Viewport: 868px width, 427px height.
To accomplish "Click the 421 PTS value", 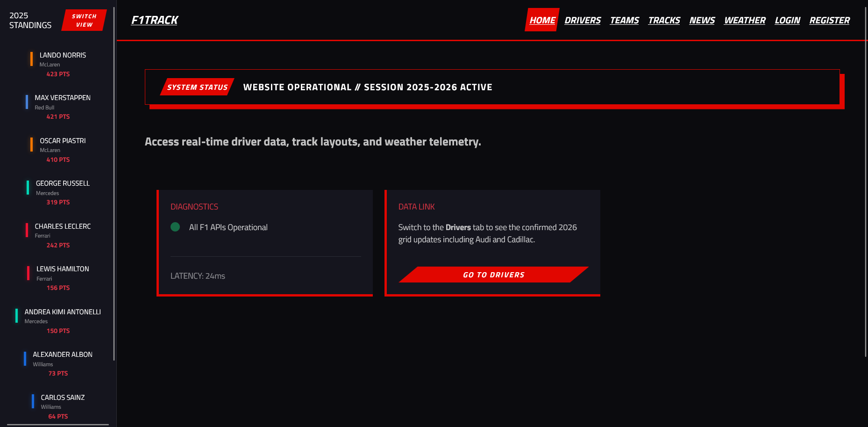I will click(x=58, y=116).
